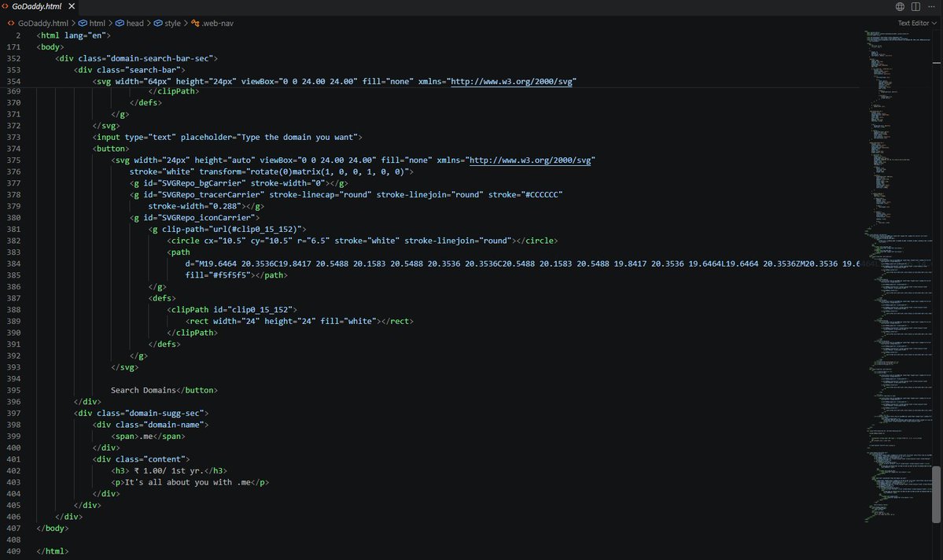Jump to sticky search-bar div line
The width and height of the screenshot is (943, 560).
(129, 70)
